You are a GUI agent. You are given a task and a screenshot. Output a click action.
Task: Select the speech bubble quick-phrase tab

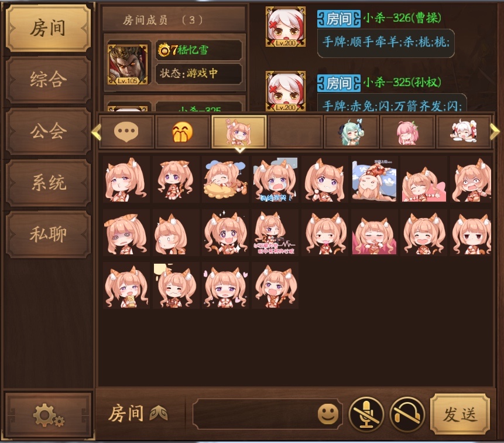(x=126, y=132)
